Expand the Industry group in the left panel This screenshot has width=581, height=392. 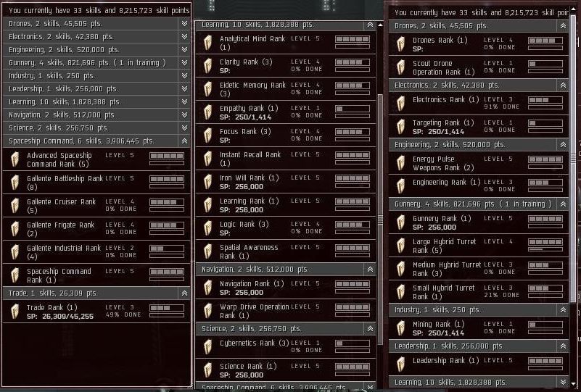tap(184, 75)
